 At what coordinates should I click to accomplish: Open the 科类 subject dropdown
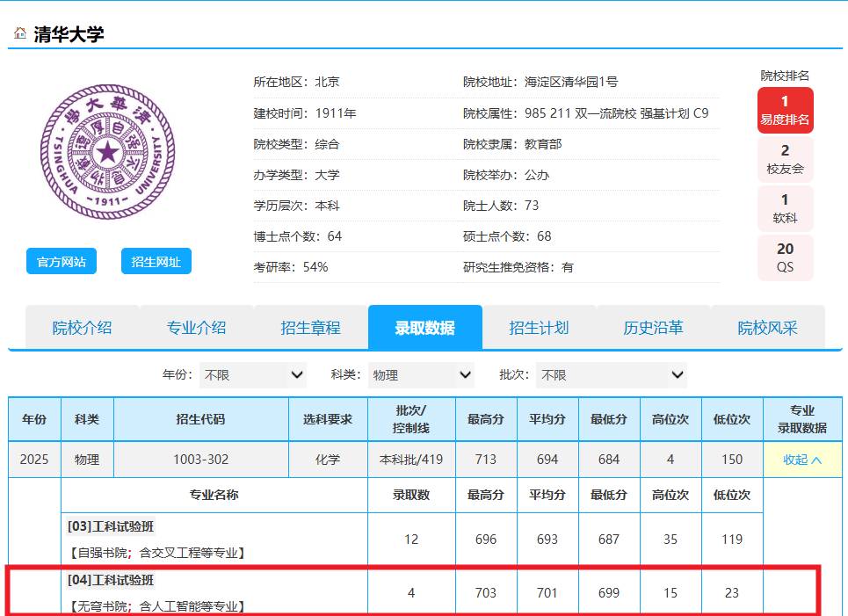point(421,375)
